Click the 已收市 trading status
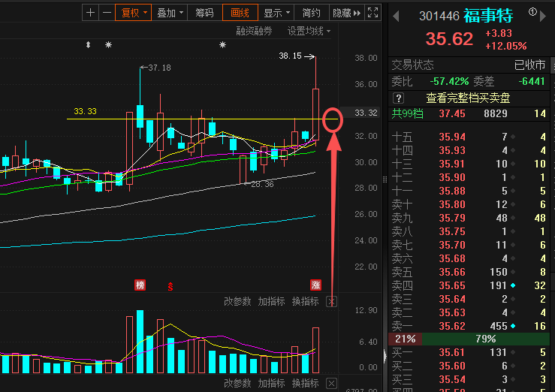Screen dimensions: 555x392 click(x=529, y=65)
